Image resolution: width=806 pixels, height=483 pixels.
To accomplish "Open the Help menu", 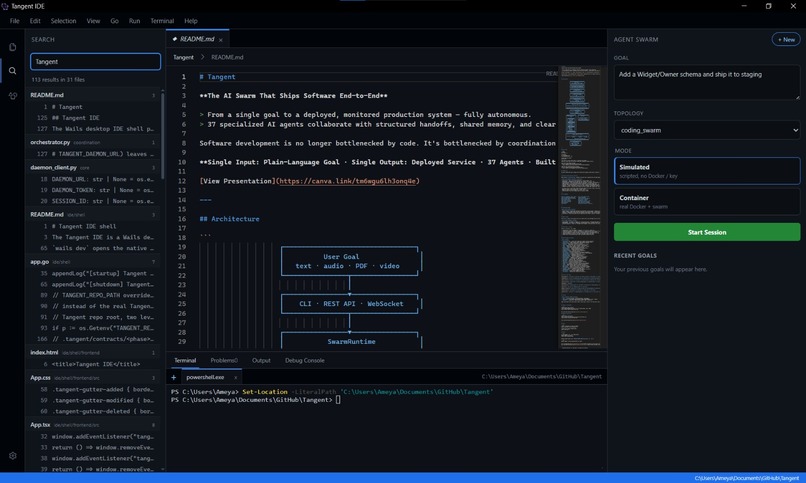I will tap(191, 21).
